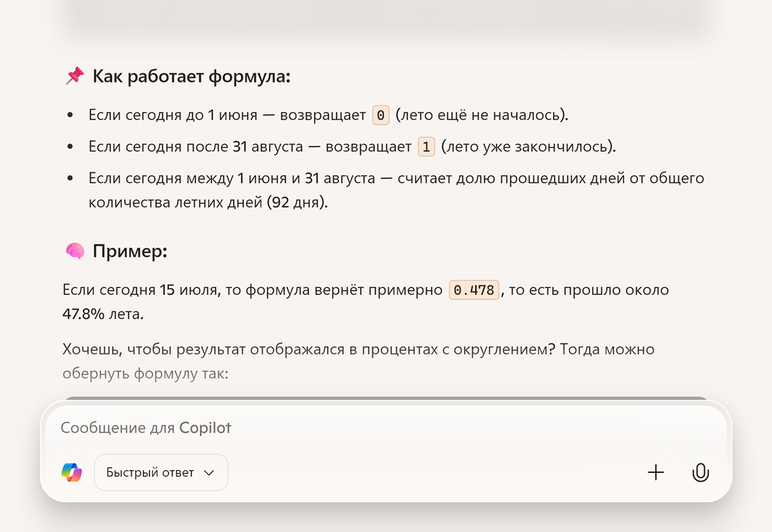Focus the Сообщение для Copilot field
The width and height of the screenshot is (772, 532).
tap(386, 428)
